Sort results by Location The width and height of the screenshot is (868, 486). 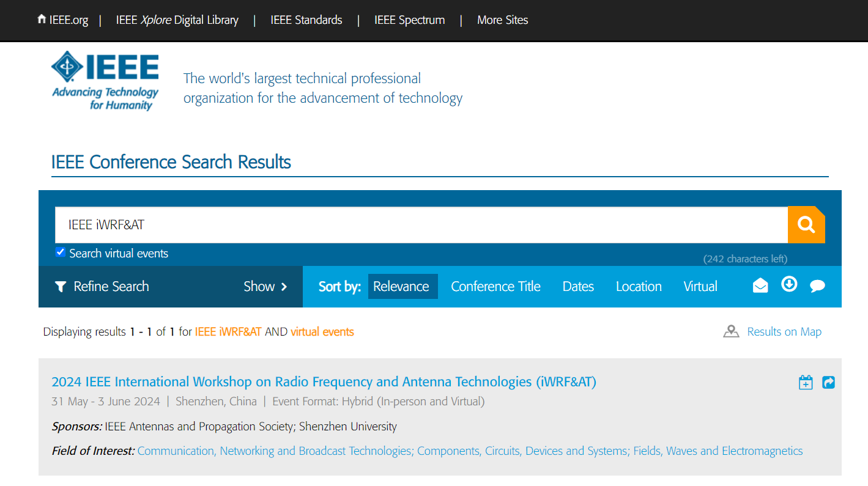click(x=639, y=287)
